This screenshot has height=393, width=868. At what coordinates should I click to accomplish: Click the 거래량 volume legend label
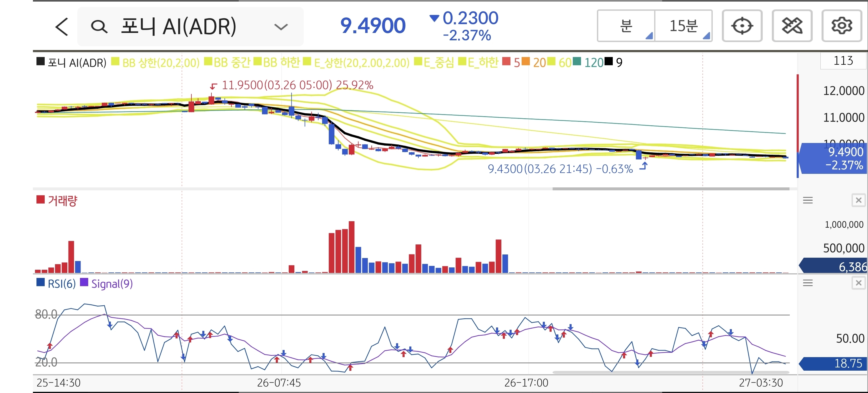(62, 201)
